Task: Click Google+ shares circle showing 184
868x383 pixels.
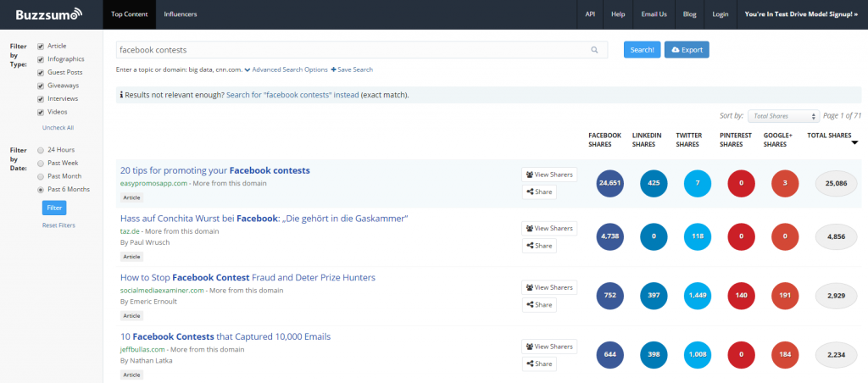Action: (x=785, y=355)
